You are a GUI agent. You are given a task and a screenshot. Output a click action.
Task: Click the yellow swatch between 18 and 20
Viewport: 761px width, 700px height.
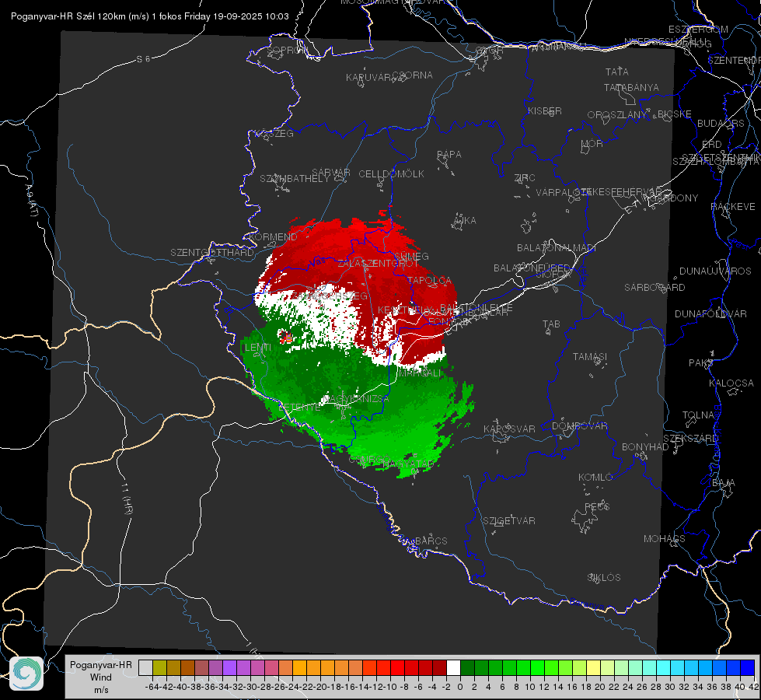click(594, 667)
